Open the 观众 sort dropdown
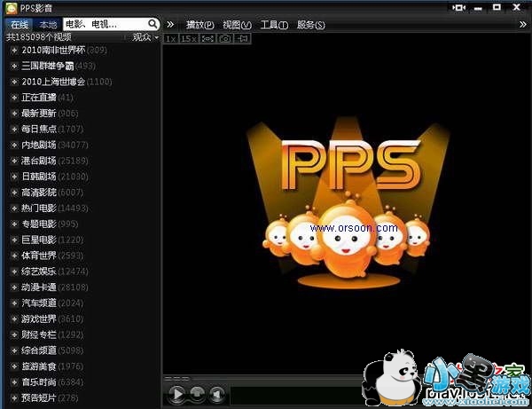 [145, 37]
